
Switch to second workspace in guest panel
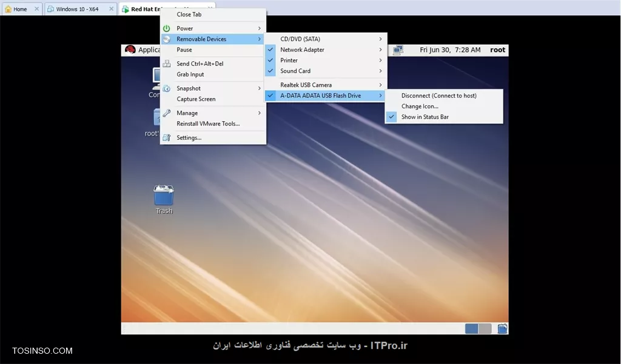[x=485, y=328]
